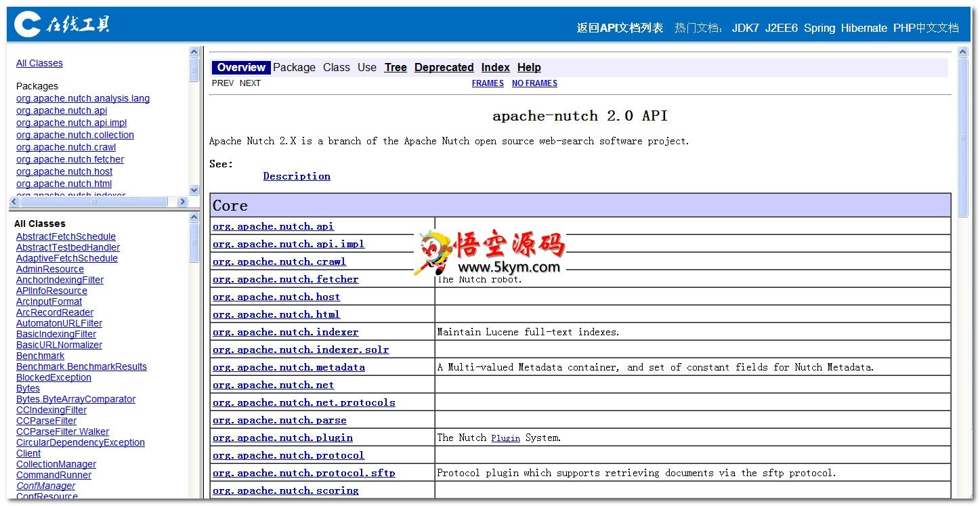Open the Index navigation item
Image resolution: width=980 pixels, height=506 pixels.
point(495,67)
